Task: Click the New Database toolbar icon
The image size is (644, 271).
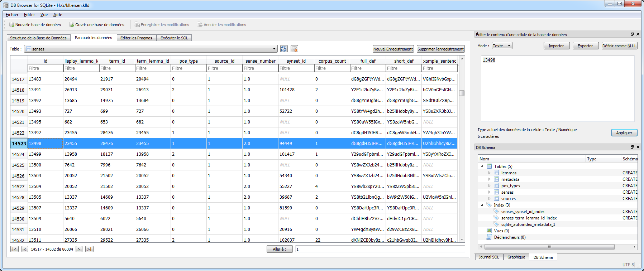Action: click(12, 25)
